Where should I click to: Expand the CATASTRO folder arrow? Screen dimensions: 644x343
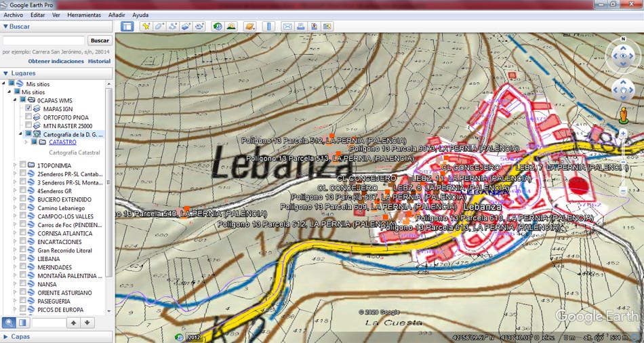point(26,142)
